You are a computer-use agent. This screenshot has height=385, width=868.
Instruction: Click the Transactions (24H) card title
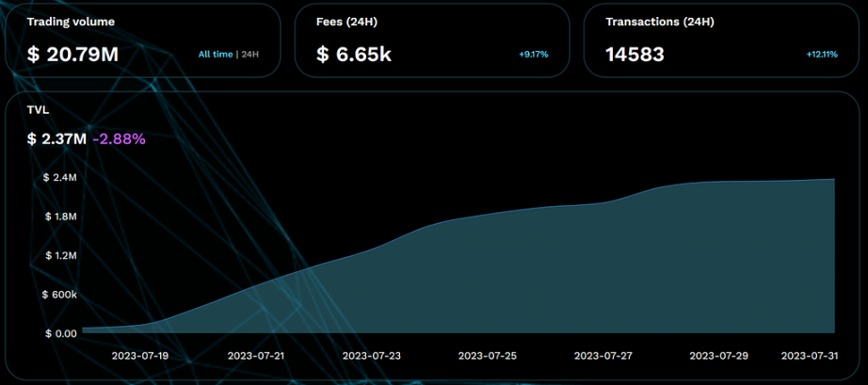click(x=660, y=23)
